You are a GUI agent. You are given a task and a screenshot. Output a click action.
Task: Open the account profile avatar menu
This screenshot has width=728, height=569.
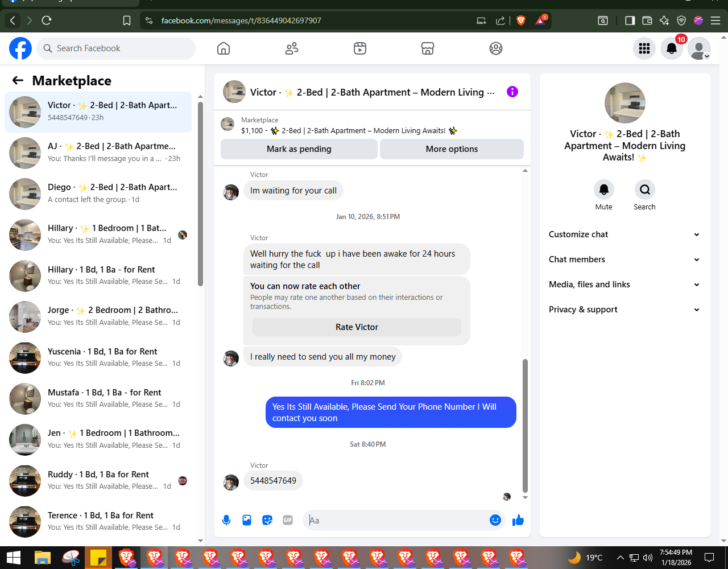tap(699, 48)
